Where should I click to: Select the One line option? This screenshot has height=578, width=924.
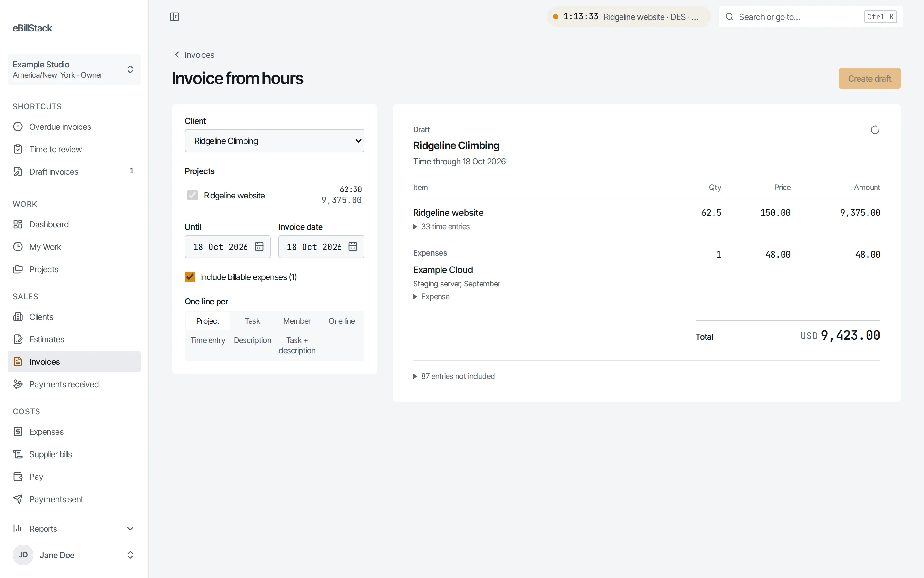tap(341, 321)
